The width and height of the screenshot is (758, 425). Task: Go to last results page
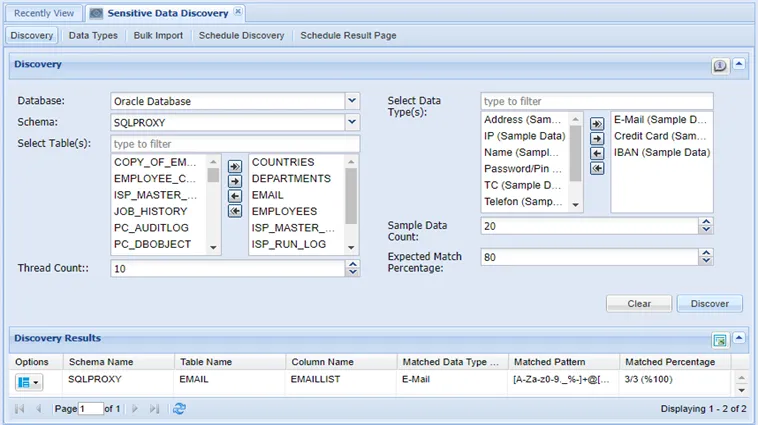click(154, 409)
